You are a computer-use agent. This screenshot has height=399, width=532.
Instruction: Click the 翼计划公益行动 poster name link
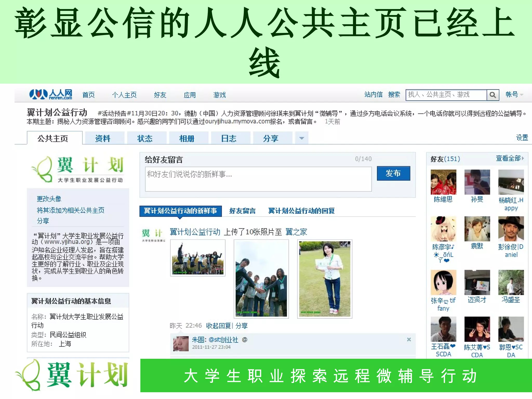(x=195, y=232)
